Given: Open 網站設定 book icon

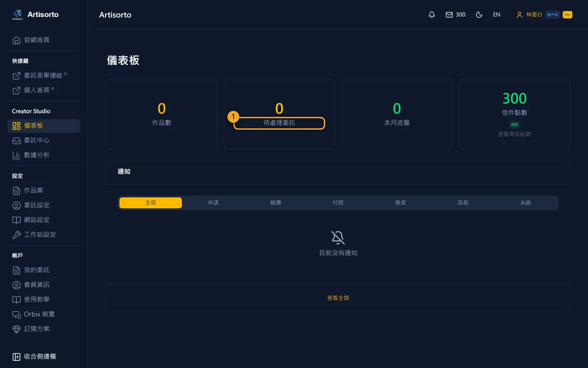Looking at the screenshot, I should tap(17, 220).
